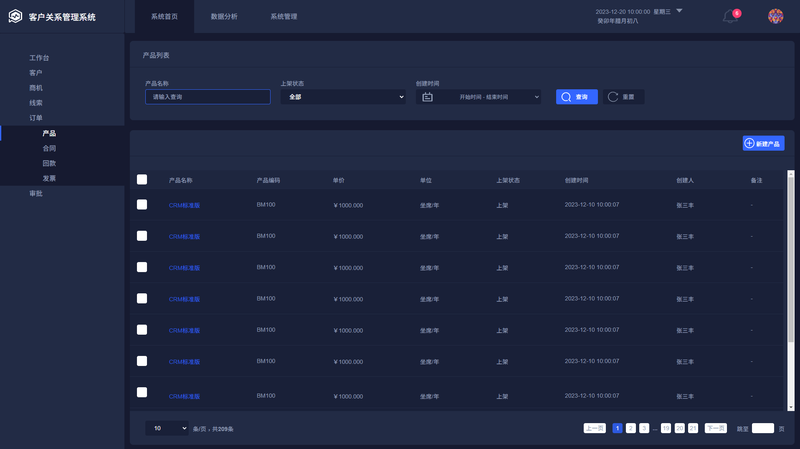Go to the 下一页 pagination button

click(x=715, y=428)
